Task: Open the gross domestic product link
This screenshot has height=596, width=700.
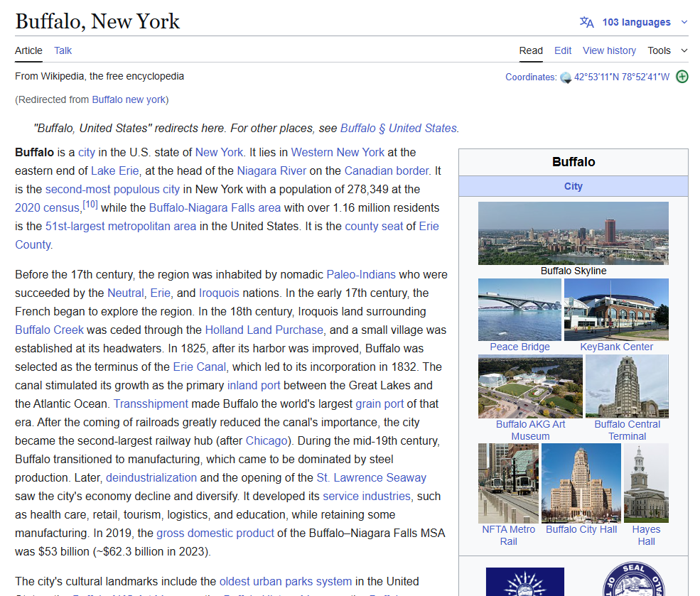Action: point(215,533)
